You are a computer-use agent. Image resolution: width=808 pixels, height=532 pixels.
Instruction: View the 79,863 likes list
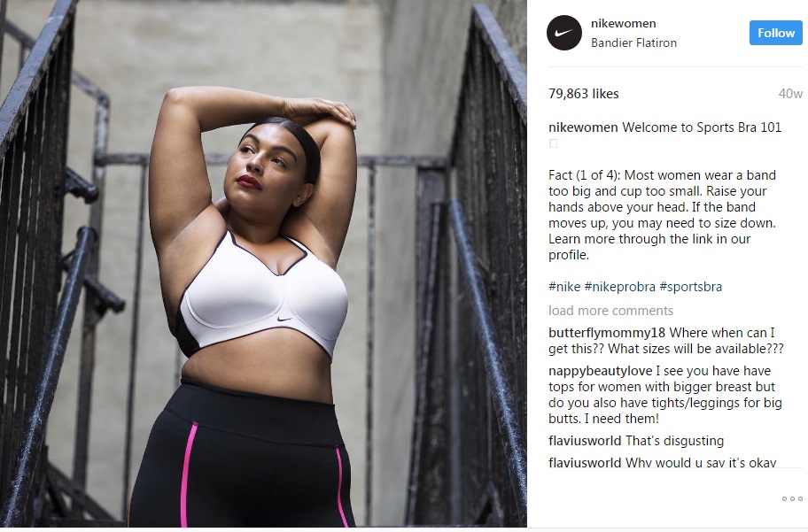pyautogui.click(x=583, y=94)
